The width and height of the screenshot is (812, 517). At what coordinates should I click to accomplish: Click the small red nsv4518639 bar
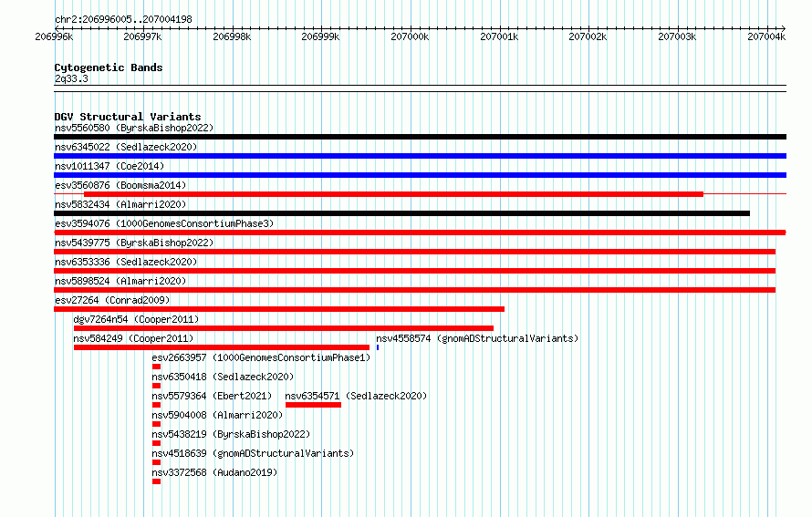tap(156, 462)
